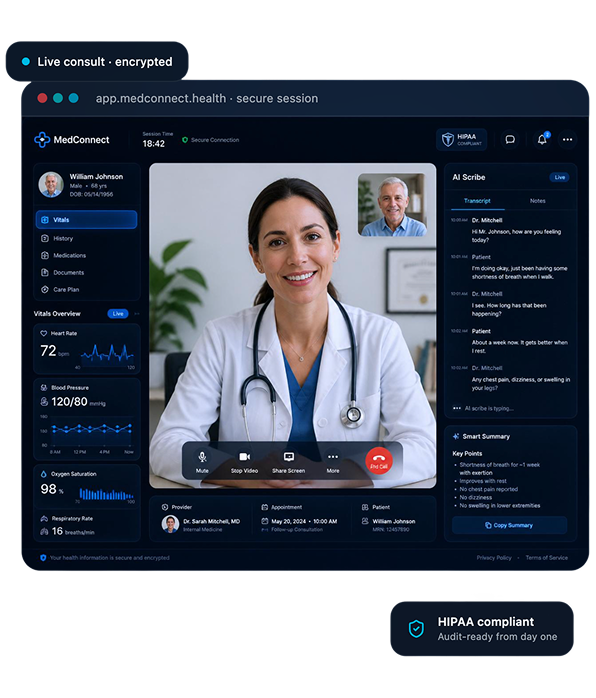Image resolution: width=596 pixels, height=698 pixels.
Task: Click the footer security shield icon
Action: point(43,558)
